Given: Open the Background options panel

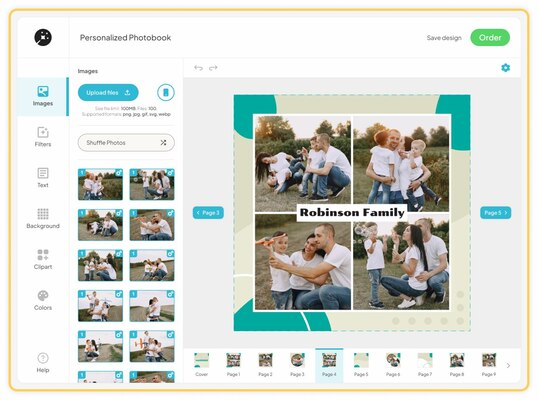Looking at the screenshot, I should (x=43, y=218).
